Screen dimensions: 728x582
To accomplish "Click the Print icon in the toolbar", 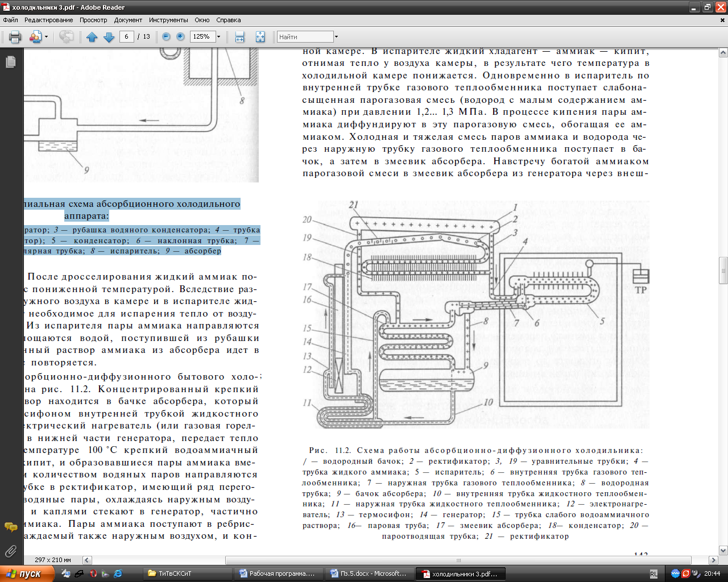I will (15, 37).
